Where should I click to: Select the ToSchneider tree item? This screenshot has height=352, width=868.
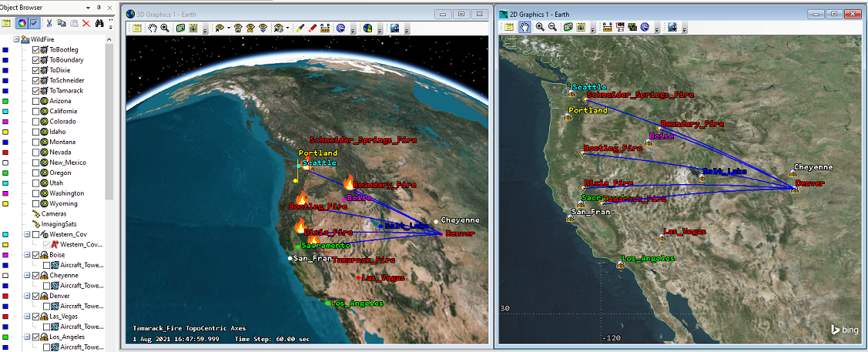66,81
